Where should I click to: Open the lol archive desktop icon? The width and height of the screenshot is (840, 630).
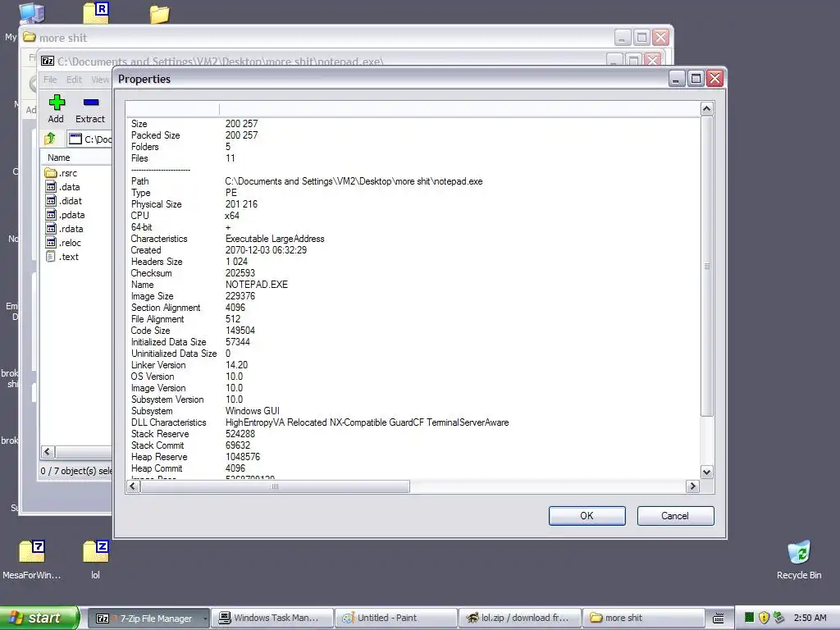[x=96, y=552]
